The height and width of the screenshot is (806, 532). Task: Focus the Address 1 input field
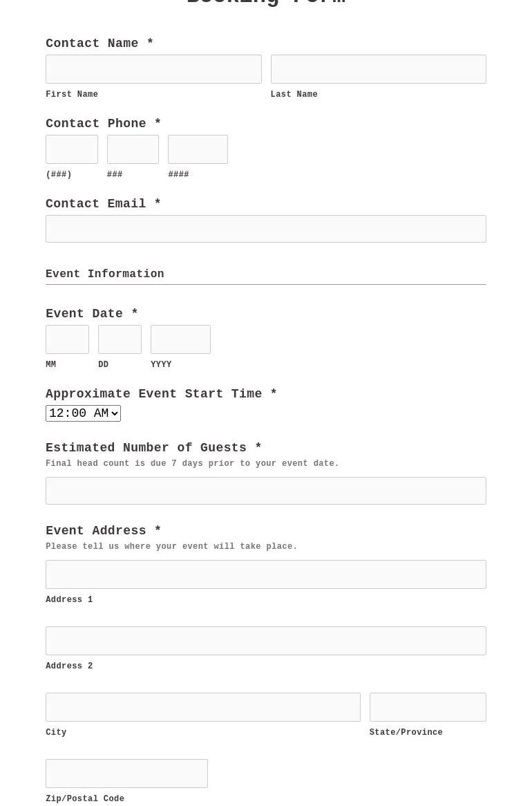[266, 574]
